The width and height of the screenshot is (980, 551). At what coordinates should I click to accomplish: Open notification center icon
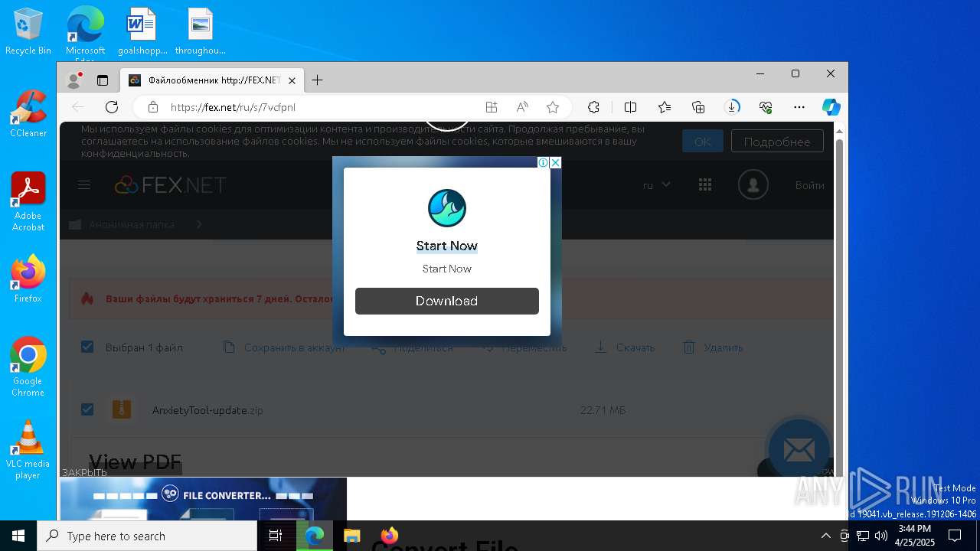click(x=955, y=536)
